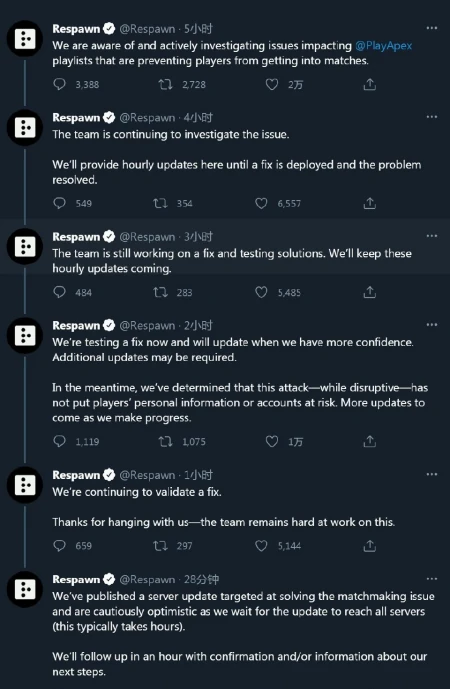The height and width of the screenshot is (689, 450).
Task: Open more options on the 3小时 tweet
Action: click(432, 236)
